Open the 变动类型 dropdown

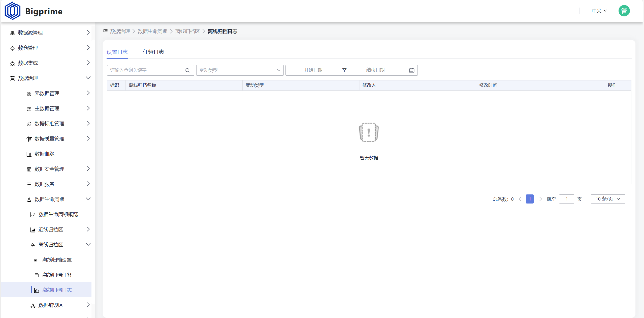tap(240, 70)
